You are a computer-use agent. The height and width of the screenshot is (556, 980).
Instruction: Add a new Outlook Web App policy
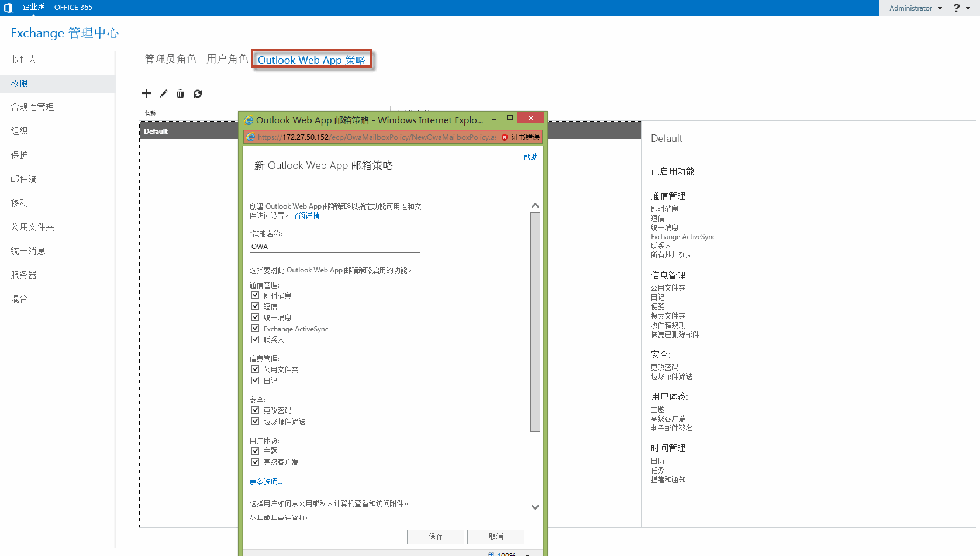tap(146, 94)
